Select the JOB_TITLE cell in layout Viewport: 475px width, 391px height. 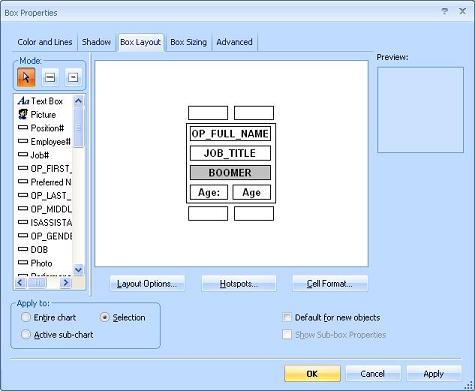pos(230,153)
